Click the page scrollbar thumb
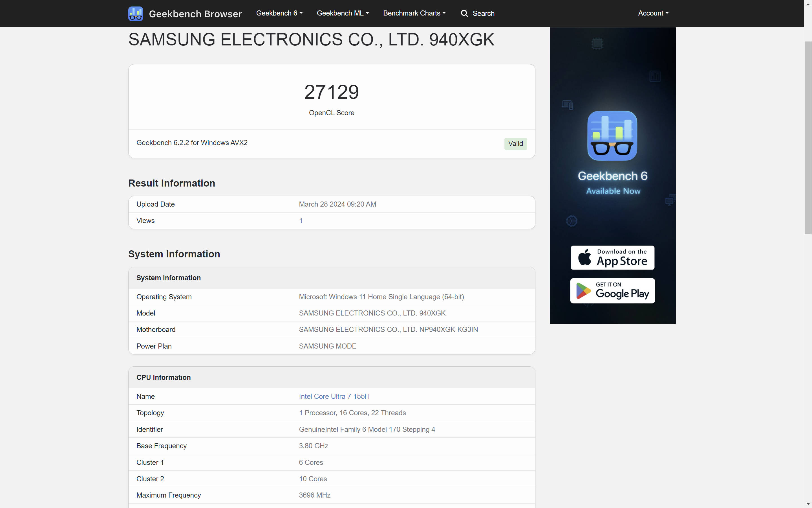This screenshot has width=812, height=508. pos(808,138)
